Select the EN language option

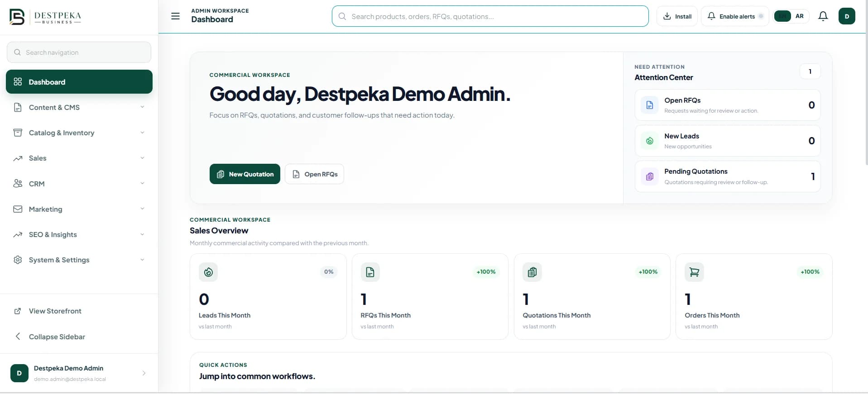coord(782,16)
